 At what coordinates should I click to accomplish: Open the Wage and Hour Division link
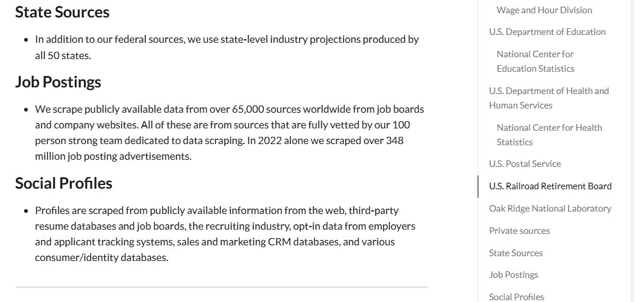(544, 10)
